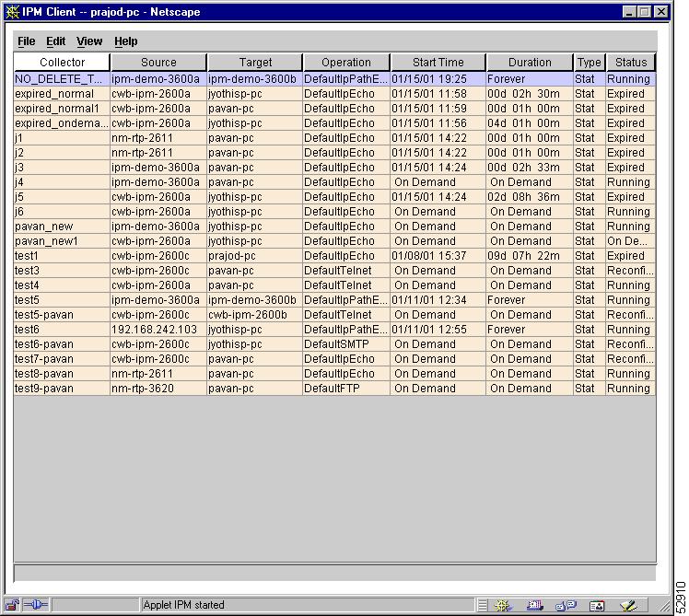
Task: Click the online/offline connection plug icon
Action: pyautogui.click(x=36, y=605)
